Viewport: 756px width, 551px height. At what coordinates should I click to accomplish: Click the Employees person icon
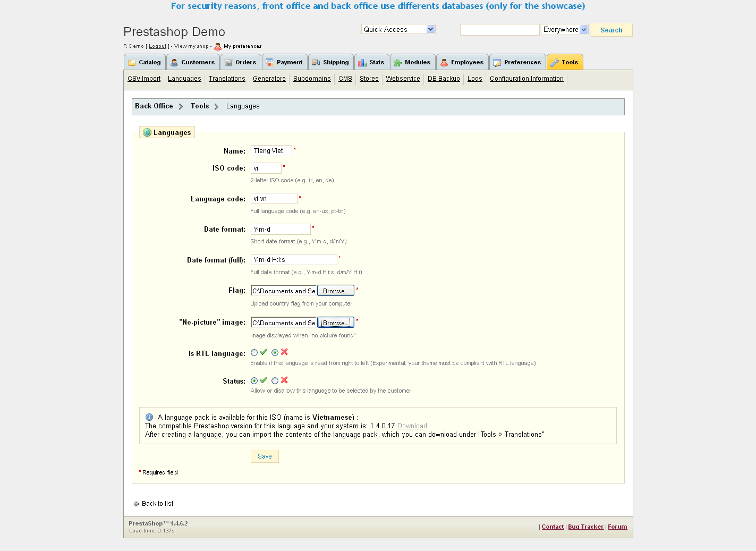444,63
